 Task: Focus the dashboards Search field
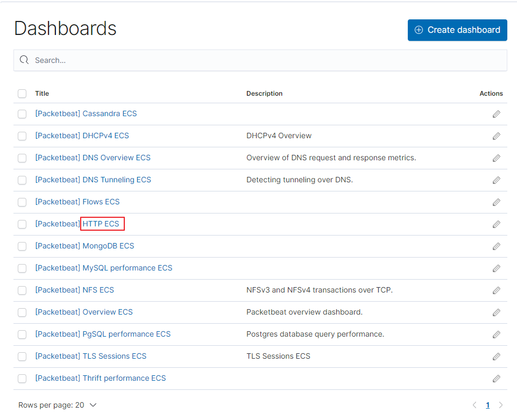pyautogui.click(x=260, y=60)
